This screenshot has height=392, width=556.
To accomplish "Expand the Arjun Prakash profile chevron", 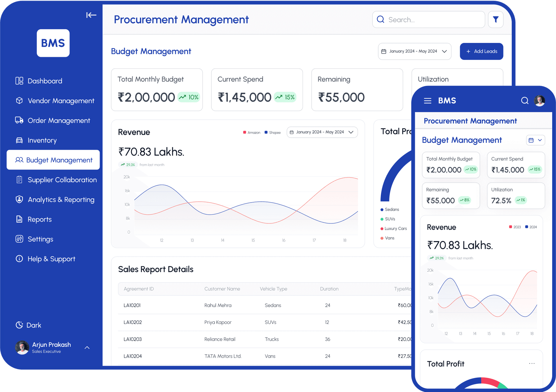I will click(x=87, y=347).
